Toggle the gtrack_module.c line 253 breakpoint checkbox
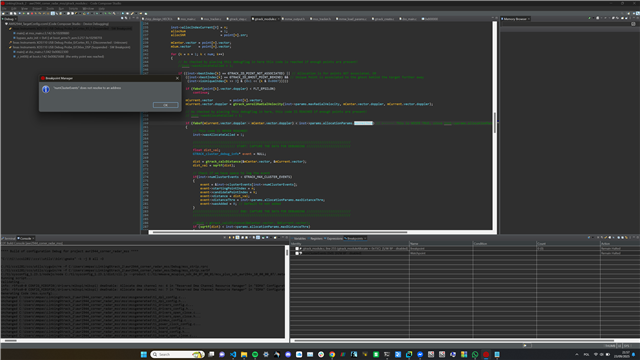 [297, 249]
